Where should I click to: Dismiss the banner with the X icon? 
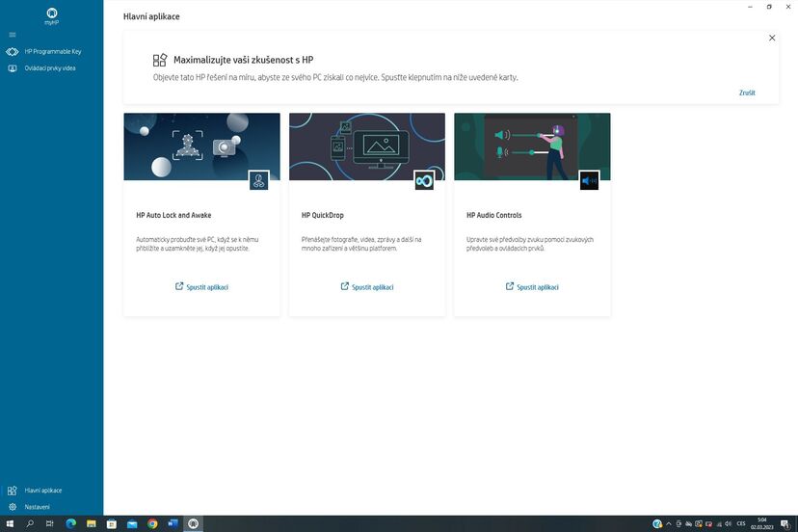point(772,38)
